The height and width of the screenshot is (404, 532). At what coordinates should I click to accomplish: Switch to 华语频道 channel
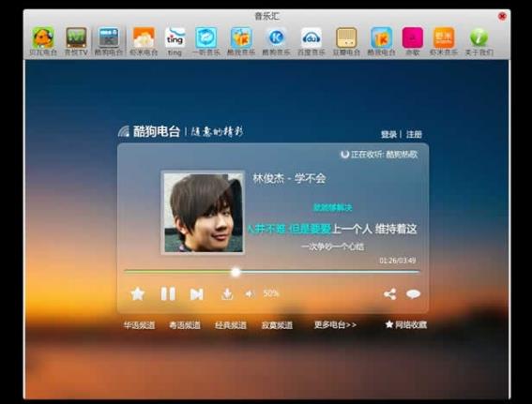click(x=139, y=325)
